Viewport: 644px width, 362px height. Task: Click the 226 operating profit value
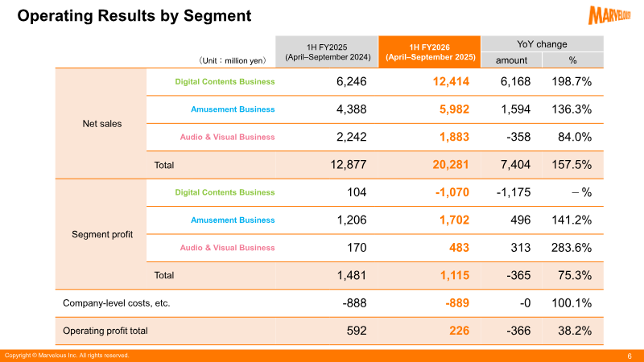click(459, 331)
